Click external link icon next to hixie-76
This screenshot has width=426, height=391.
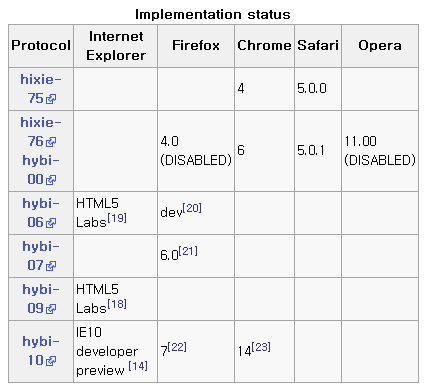point(51,142)
